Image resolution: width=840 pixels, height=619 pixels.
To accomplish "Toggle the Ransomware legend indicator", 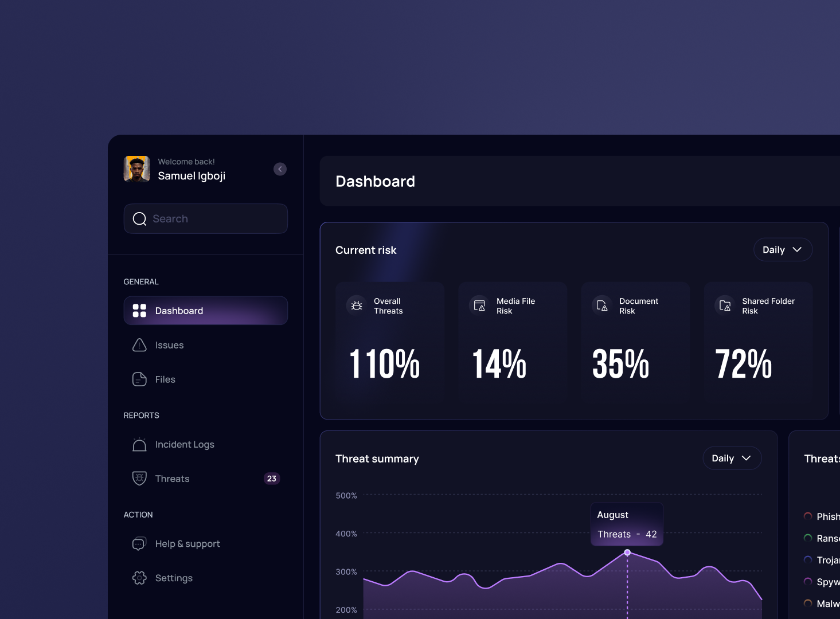I will (808, 538).
